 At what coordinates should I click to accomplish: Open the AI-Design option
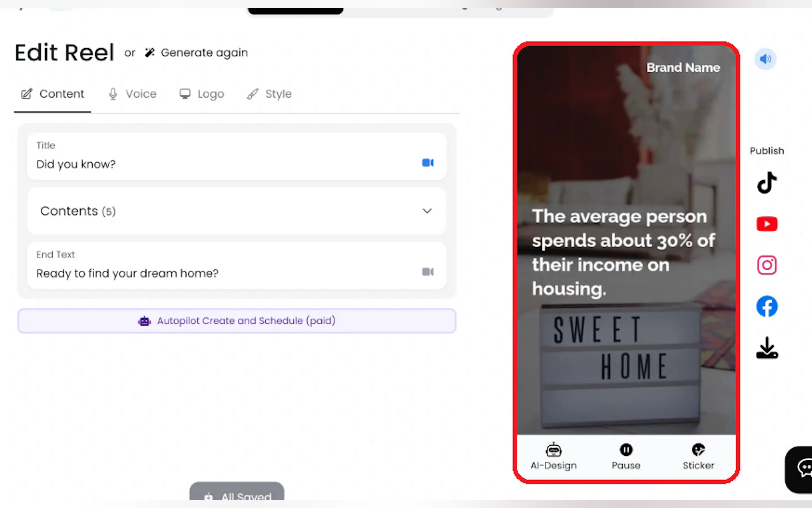point(553,456)
